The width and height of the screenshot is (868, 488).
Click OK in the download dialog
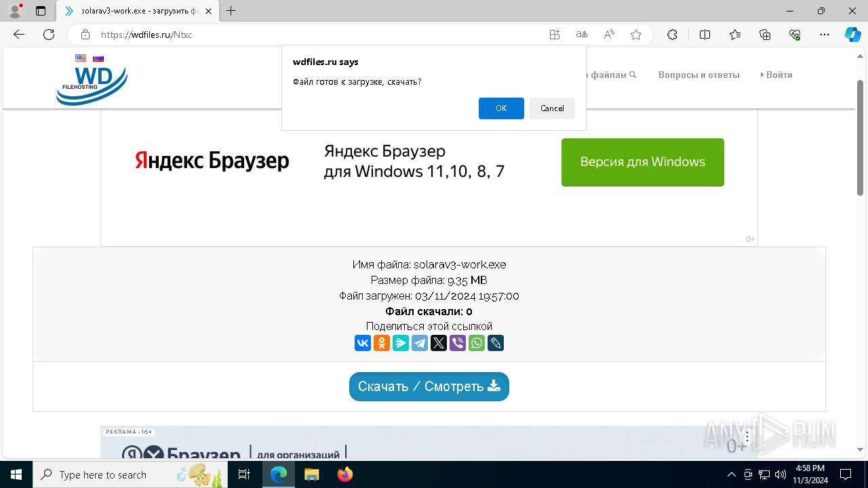(501, 108)
